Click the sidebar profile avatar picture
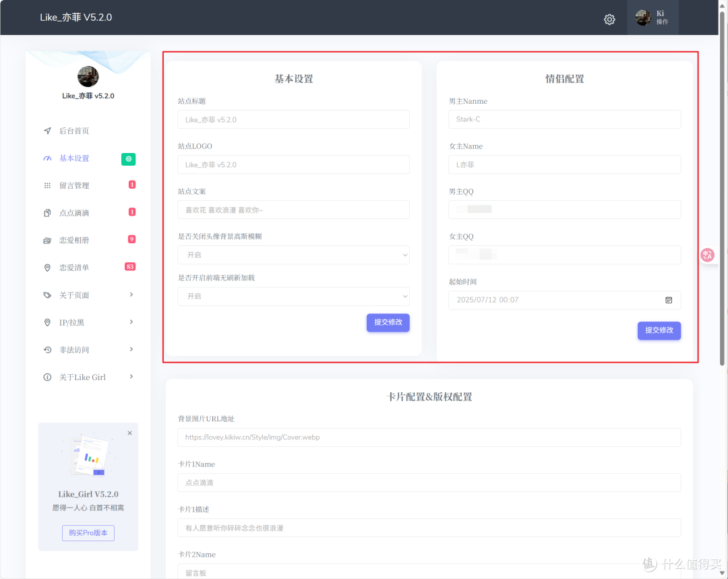728x579 pixels. [x=88, y=76]
